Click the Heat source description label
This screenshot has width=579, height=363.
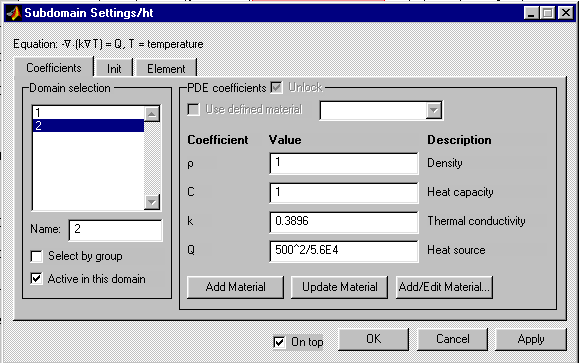point(456,250)
